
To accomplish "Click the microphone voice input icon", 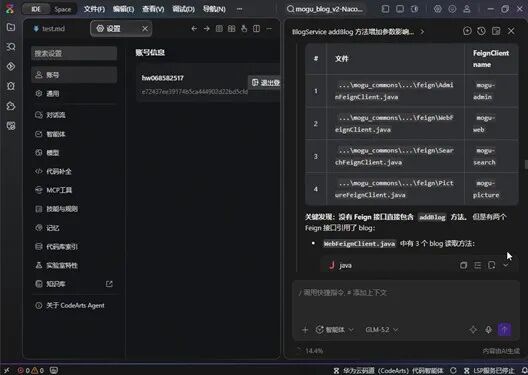I will tap(488, 330).
